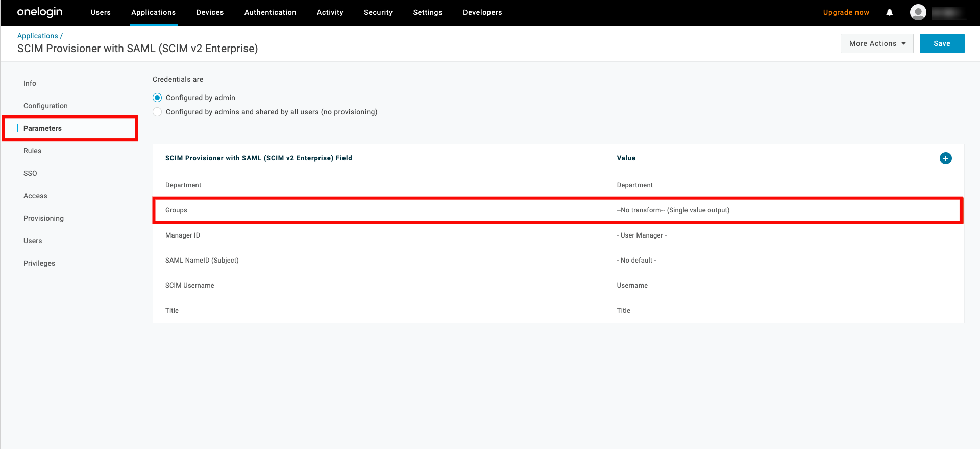Click the '- No default -' value
Screen dimensions: 980x449
(x=636, y=261)
